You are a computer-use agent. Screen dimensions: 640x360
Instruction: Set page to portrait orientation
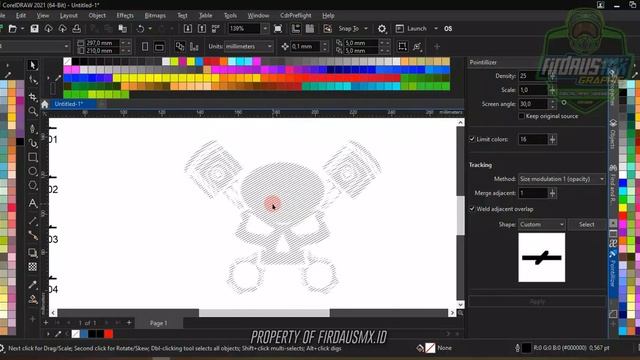[x=145, y=47]
